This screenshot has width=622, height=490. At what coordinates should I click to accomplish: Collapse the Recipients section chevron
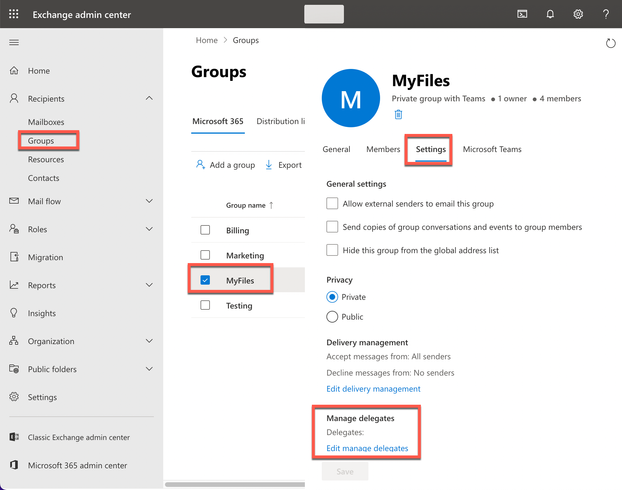tap(149, 98)
